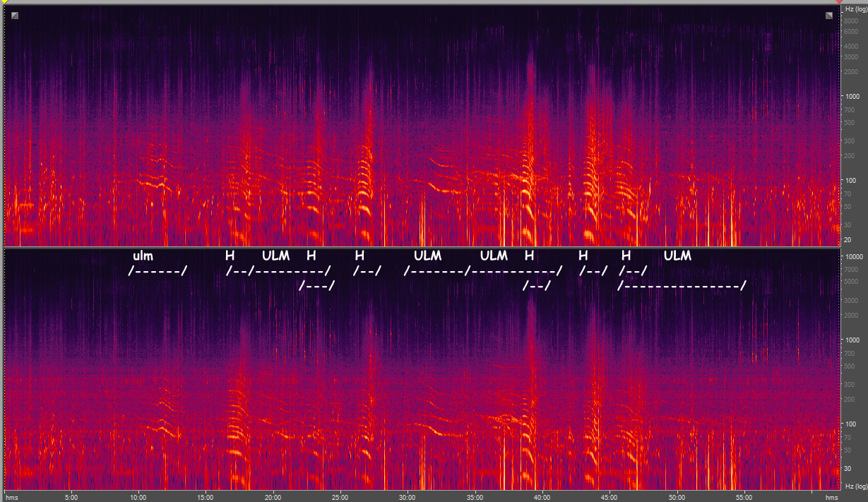This screenshot has height=502, width=868.
Task: Jump to 30:00 on the time ruler
Action: (408, 496)
